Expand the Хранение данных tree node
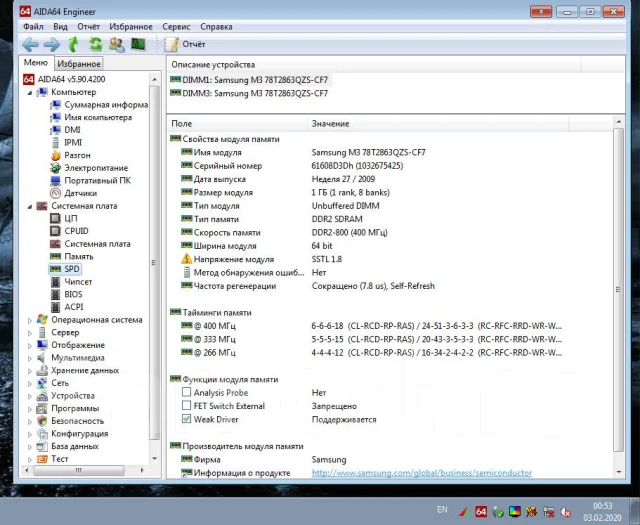Screen dimensions: 640x525 pyautogui.click(x=29, y=371)
